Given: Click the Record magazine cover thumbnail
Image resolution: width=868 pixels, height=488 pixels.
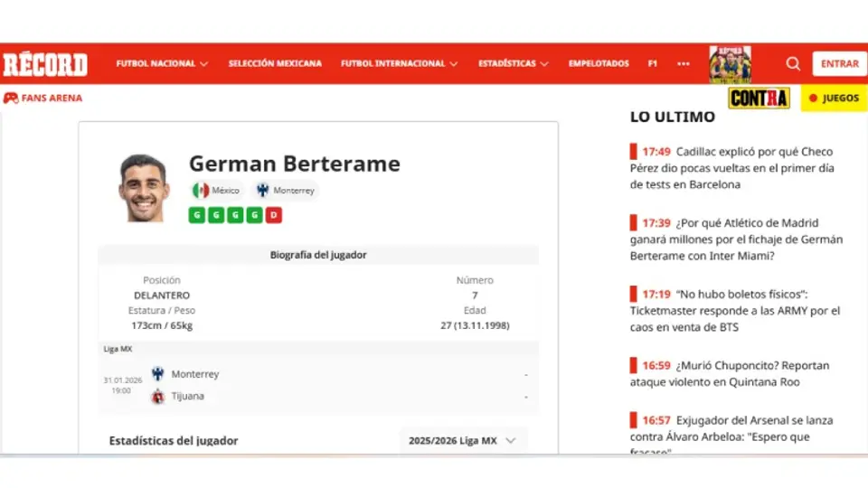Looking at the screenshot, I should 731,64.
